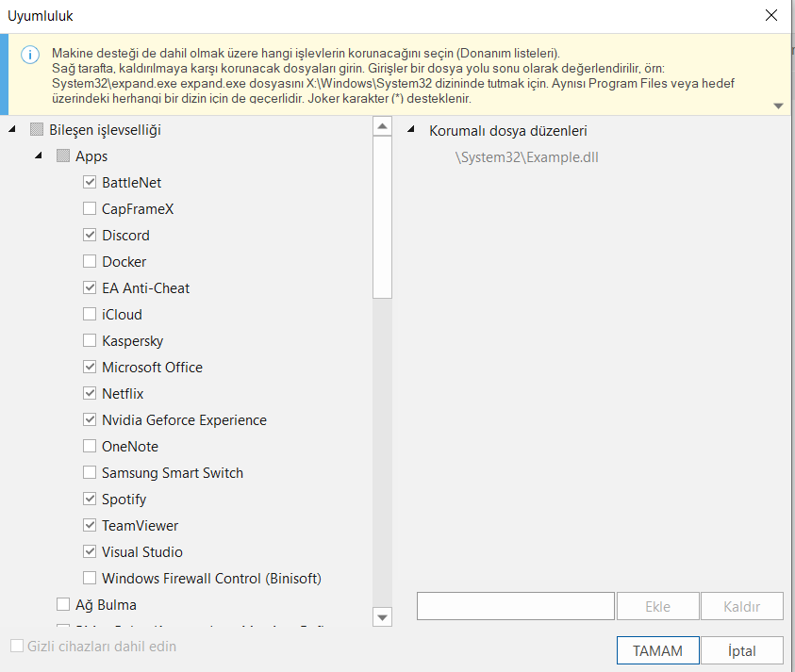795x672 pixels.
Task: Expand the info banner with the down arrow
Action: [778, 106]
